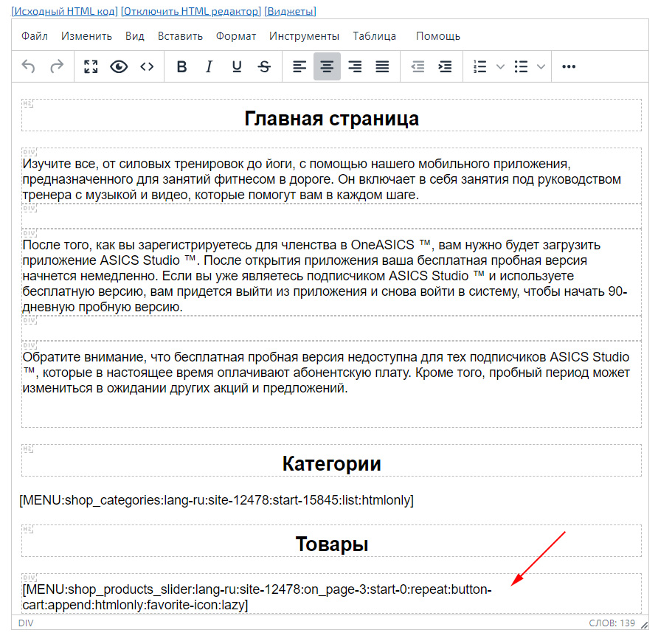Image resolution: width=658 pixels, height=644 pixels.
Task: Click the Исходный HTML код link
Action: click(x=64, y=11)
